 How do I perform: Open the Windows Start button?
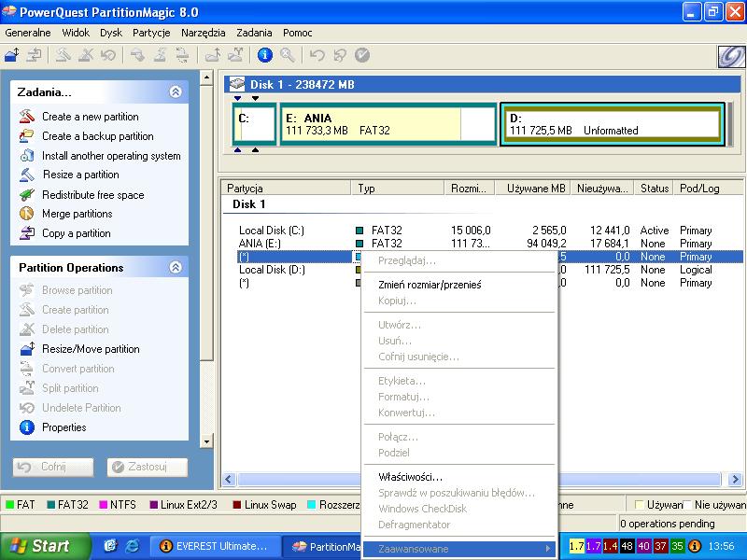click(x=45, y=546)
